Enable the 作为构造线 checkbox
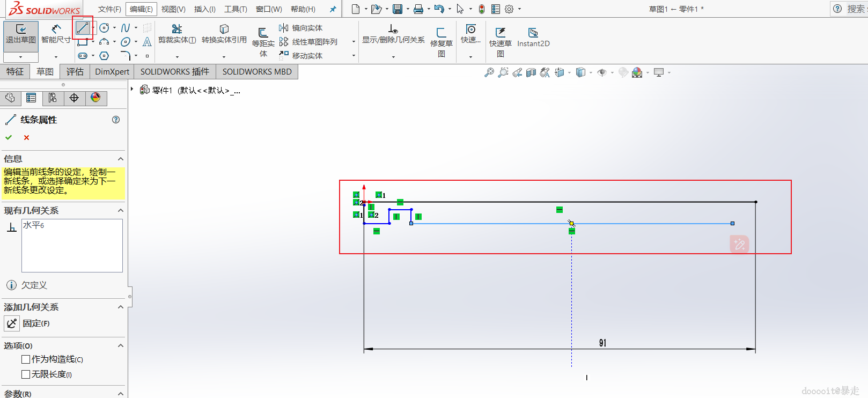The height and width of the screenshot is (398, 868). coord(26,359)
